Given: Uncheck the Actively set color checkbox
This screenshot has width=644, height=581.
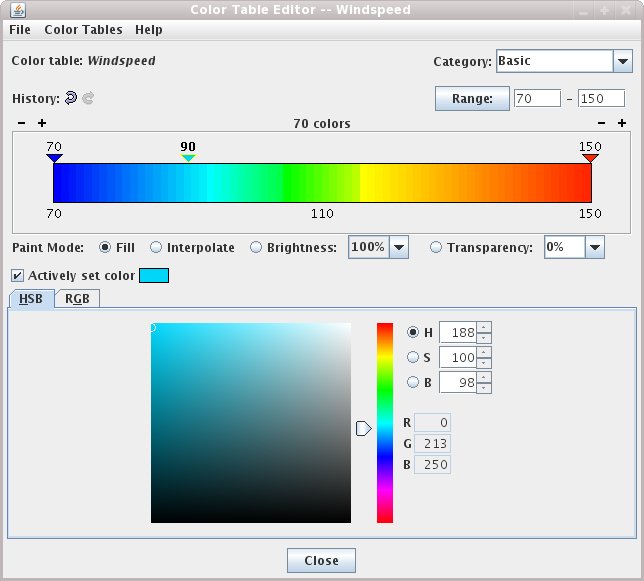Looking at the screenshot, I should pos(17,275).
